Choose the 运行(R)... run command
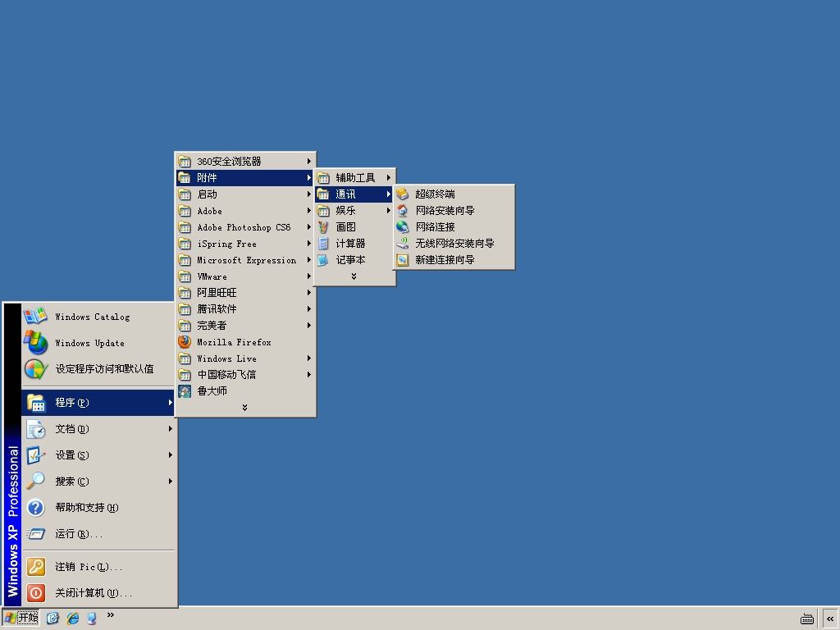 pyautogui.click(x=98, y=533)
